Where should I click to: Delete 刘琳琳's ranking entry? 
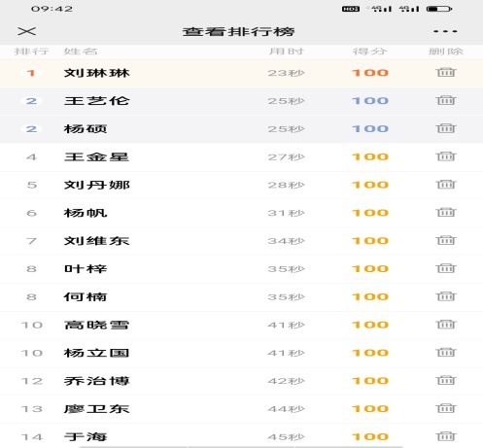click(446, 72)
